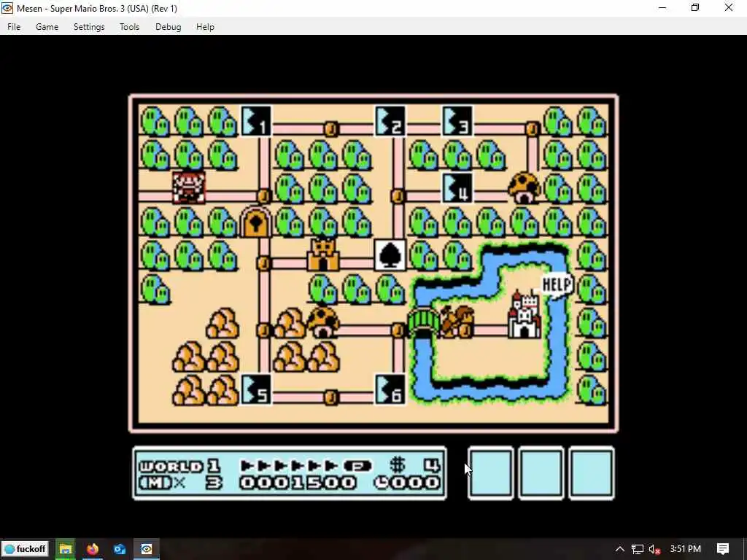
Task: Click the Start button on the taskbar
Action: [x=26, y=549]
